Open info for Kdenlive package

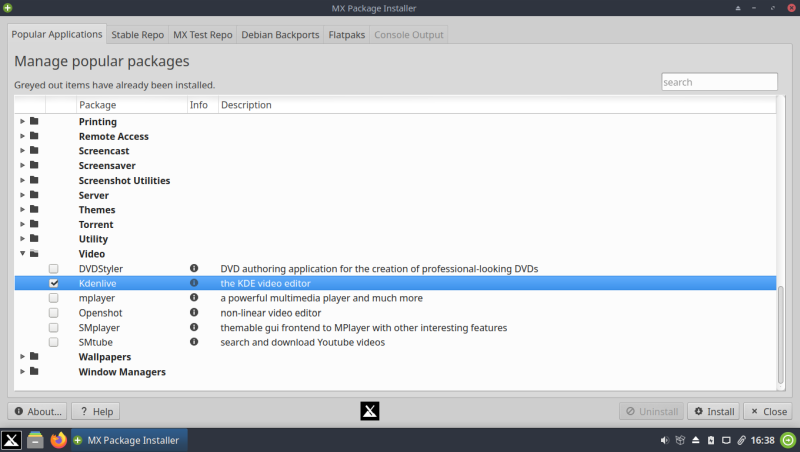coord(194,283)
